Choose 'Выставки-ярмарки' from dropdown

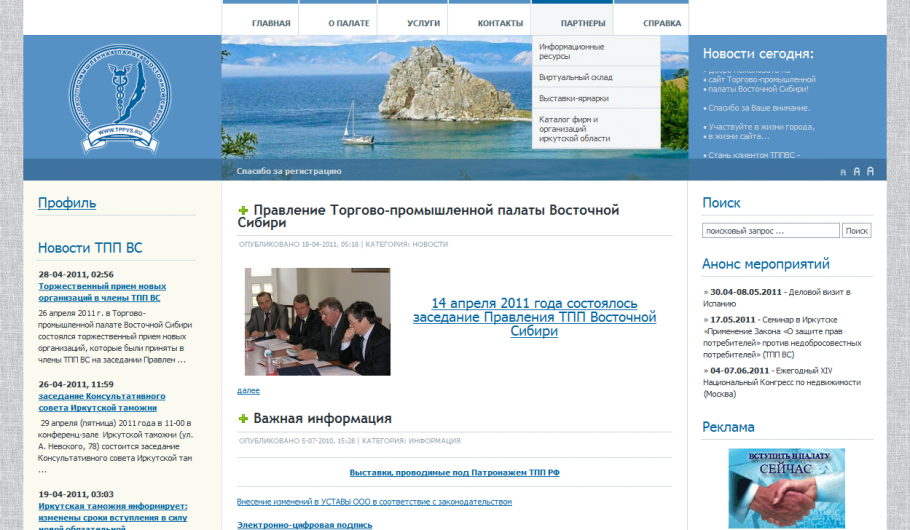(573, 98)
